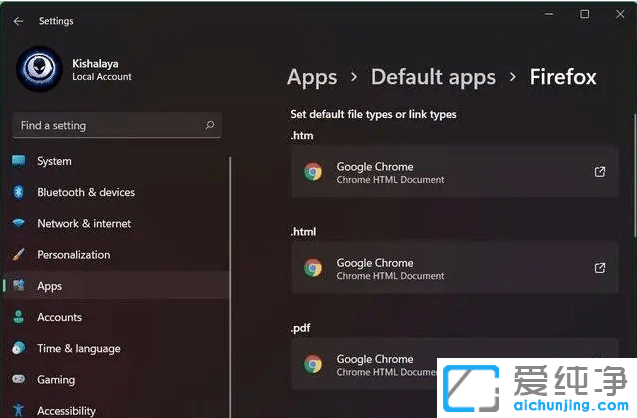The height and width of the screenshot is (418, 637).
Task: Open Gaming settings
Action: point(117,379)
